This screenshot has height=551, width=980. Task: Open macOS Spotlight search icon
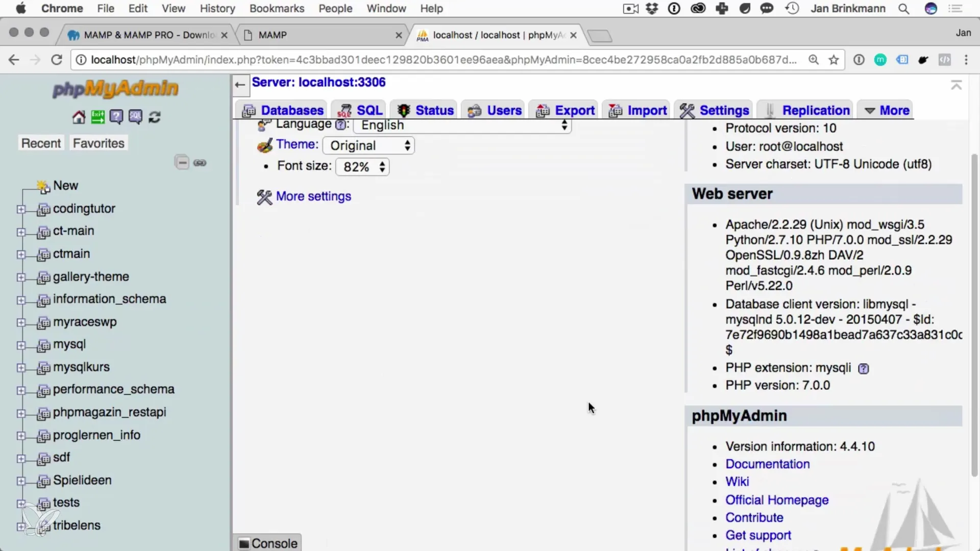pos(903,9)
